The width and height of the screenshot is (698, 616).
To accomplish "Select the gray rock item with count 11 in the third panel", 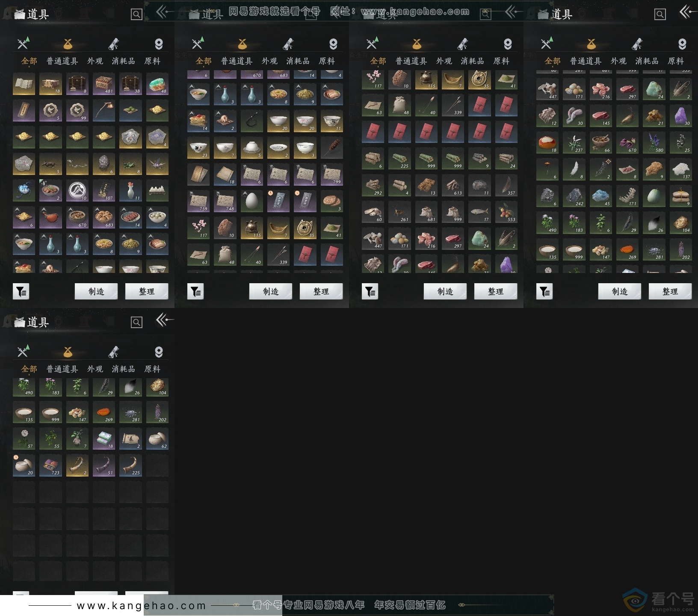I will (x=479, y=186).
